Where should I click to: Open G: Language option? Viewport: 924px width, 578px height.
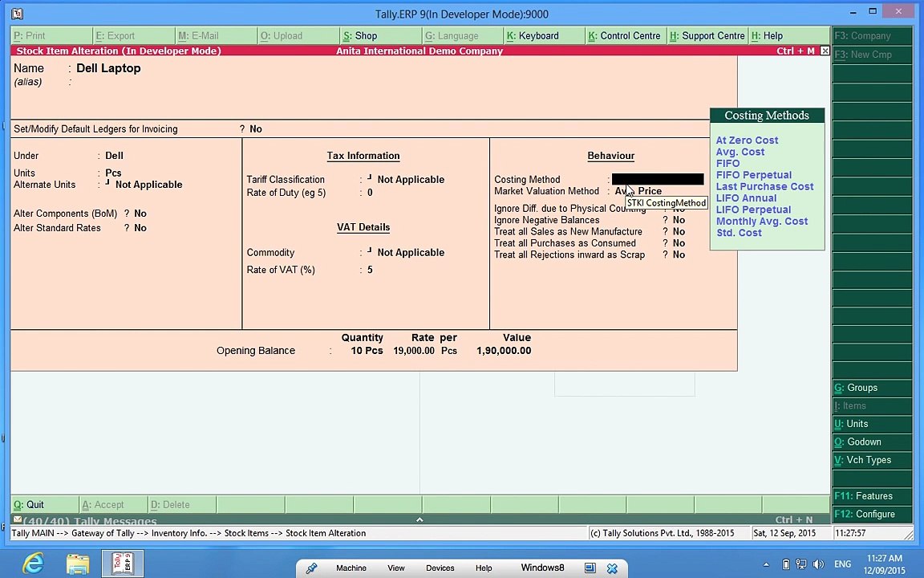pyautogui.click(x=463, y=35)
